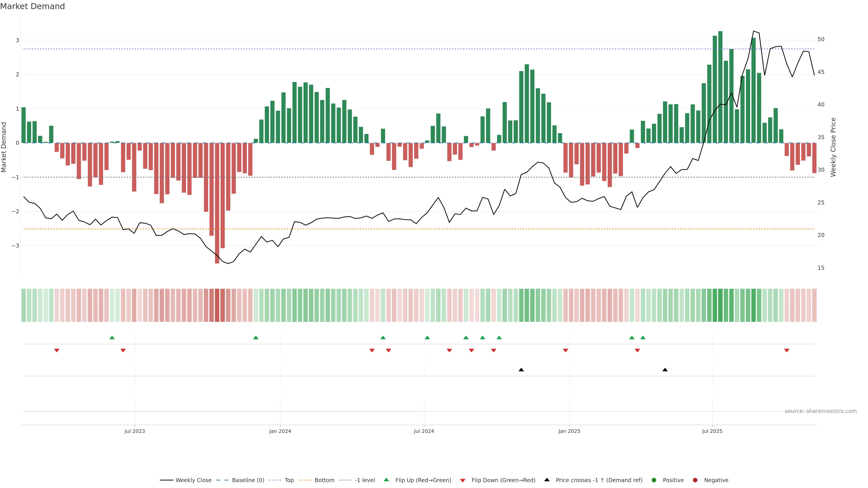Click the green Positive legend dot
868x488 pixels.
(x=654, y=480)
